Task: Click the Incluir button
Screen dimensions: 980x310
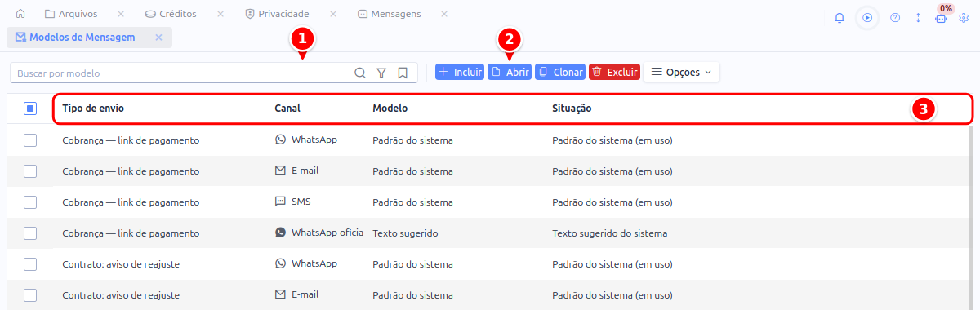Action: tap(460, 72)
